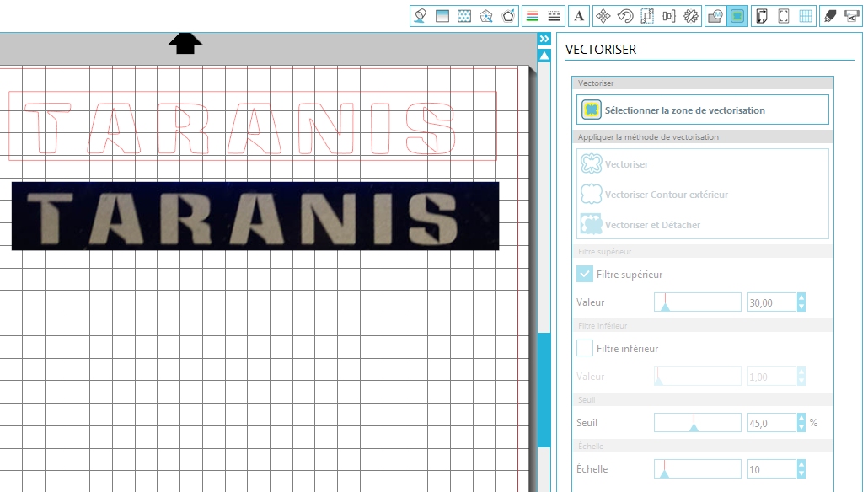Image resolution: width=868 pixels, height=492 pixels.
Task: Open the black dashed line style icon
Action: click(555, 16)
